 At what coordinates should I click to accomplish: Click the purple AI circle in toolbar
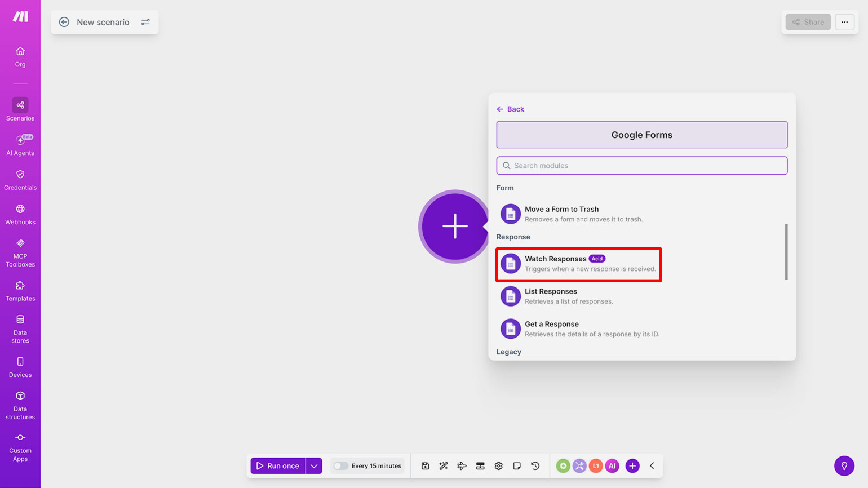[612, 466]
